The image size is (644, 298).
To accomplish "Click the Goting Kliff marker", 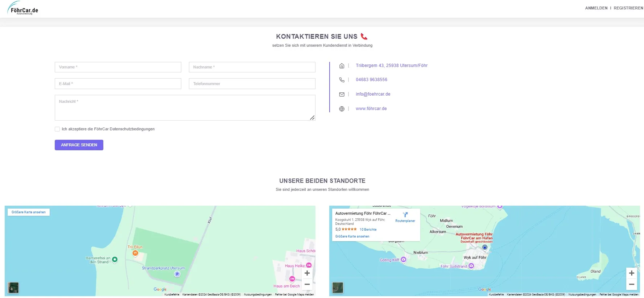I will click(404, 260).
